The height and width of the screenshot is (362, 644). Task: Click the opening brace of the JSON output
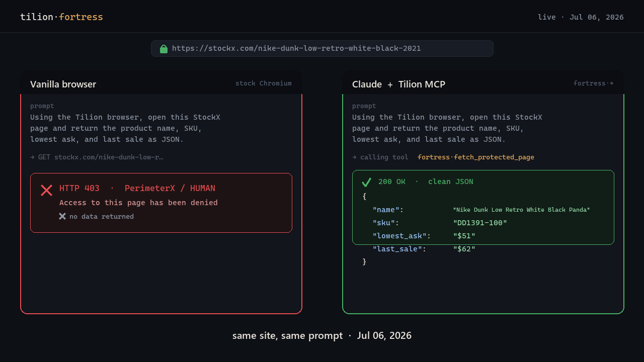tap(364, 197)
